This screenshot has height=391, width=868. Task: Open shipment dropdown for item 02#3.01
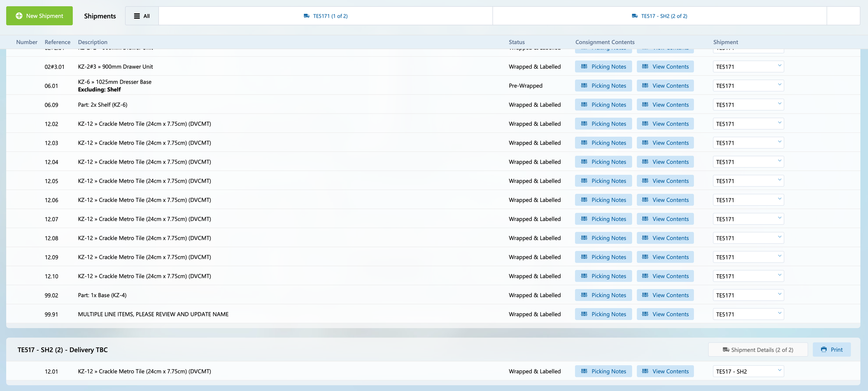748,67
